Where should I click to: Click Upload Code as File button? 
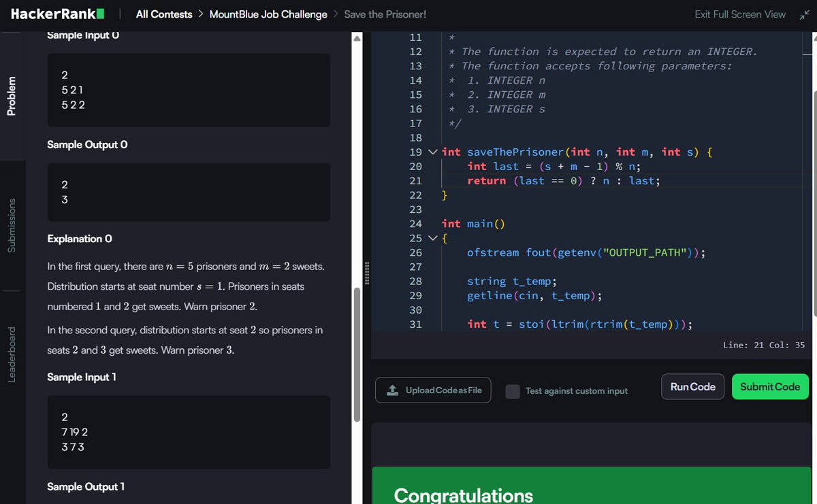pyautogui.click(x=433, y=390)
